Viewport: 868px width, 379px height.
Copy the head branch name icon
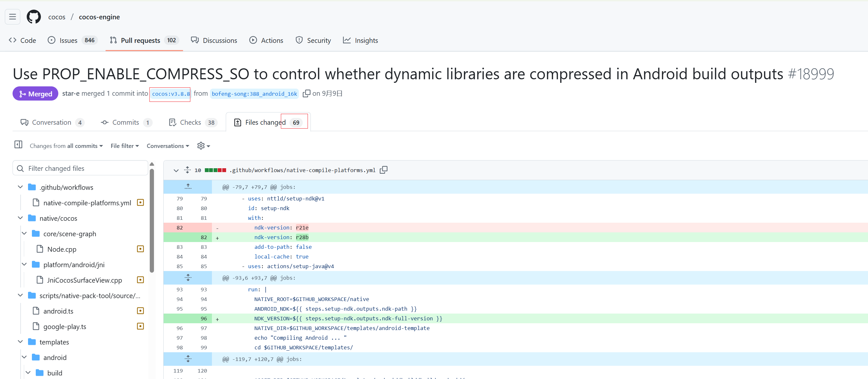click(x=306, y=93)
